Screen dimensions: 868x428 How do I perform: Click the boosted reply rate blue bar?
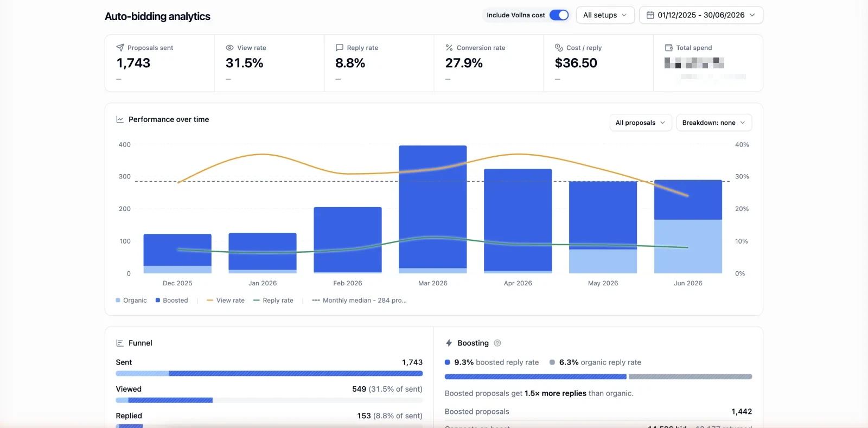pyautogui.click(x=535, y=376)
